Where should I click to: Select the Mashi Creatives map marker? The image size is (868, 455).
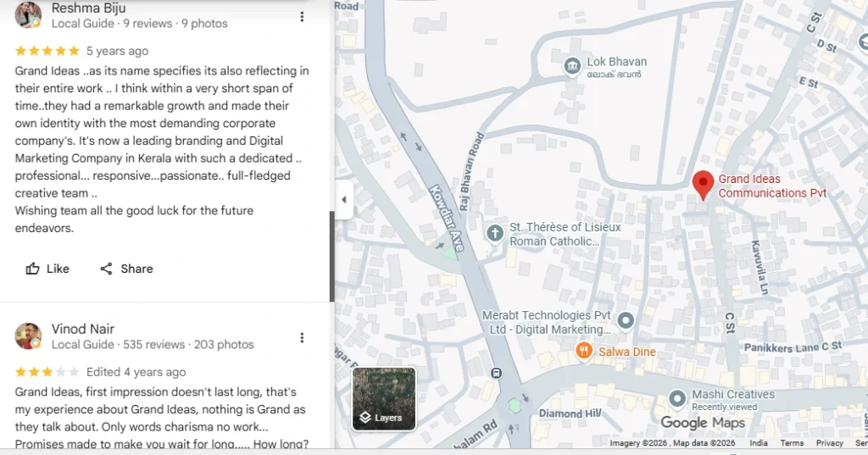[x=677, y=398]
